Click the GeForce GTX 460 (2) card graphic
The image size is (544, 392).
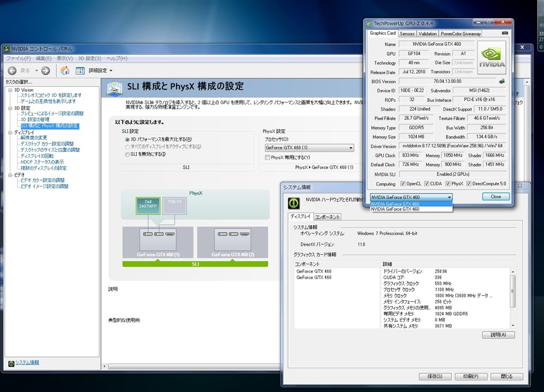(233, 242)
